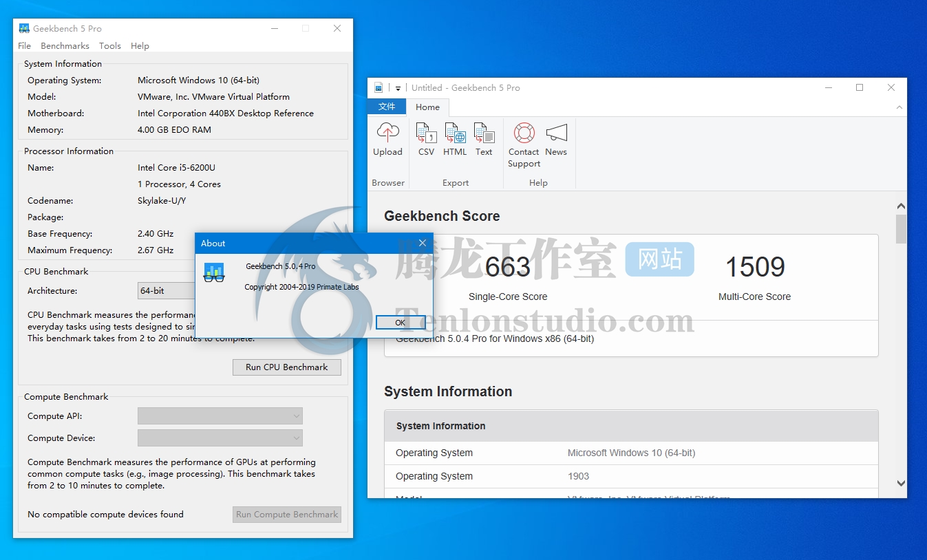Click the disabled Run Compute Benchmark button
927x560 pixels.
[287, 514]
